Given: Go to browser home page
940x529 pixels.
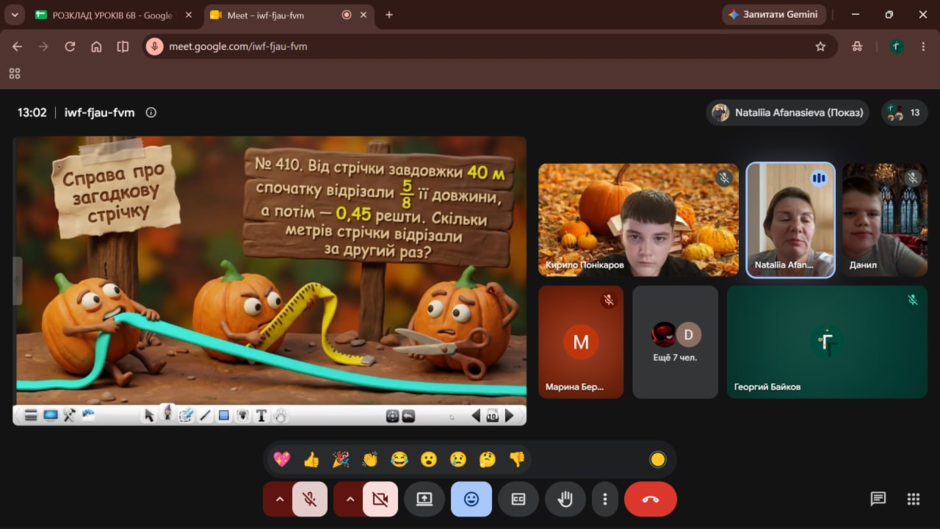Looking at the screenshot, I should pyautogui.click(x=96, y=46).
